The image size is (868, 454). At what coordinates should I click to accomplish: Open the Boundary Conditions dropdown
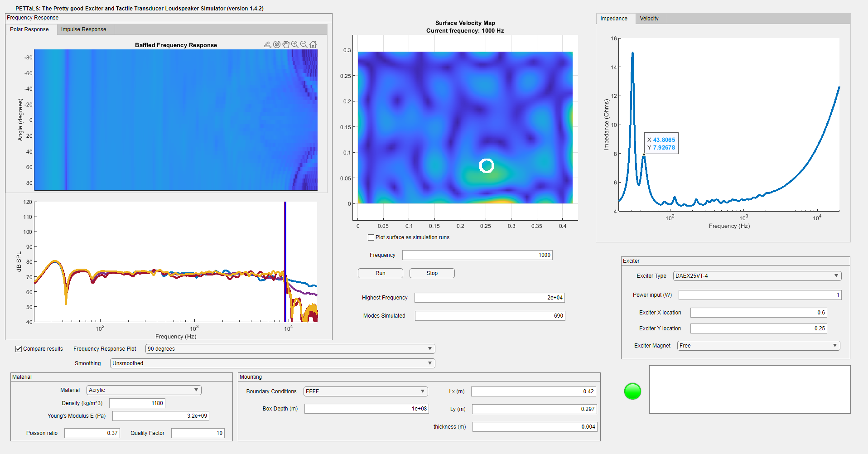coord(365,391)
